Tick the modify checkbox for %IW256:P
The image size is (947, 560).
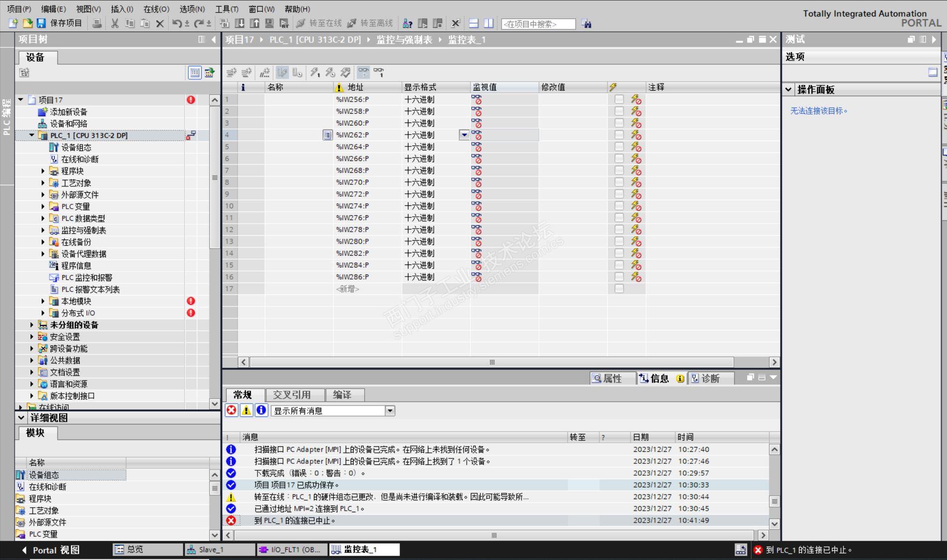(619, 99)
